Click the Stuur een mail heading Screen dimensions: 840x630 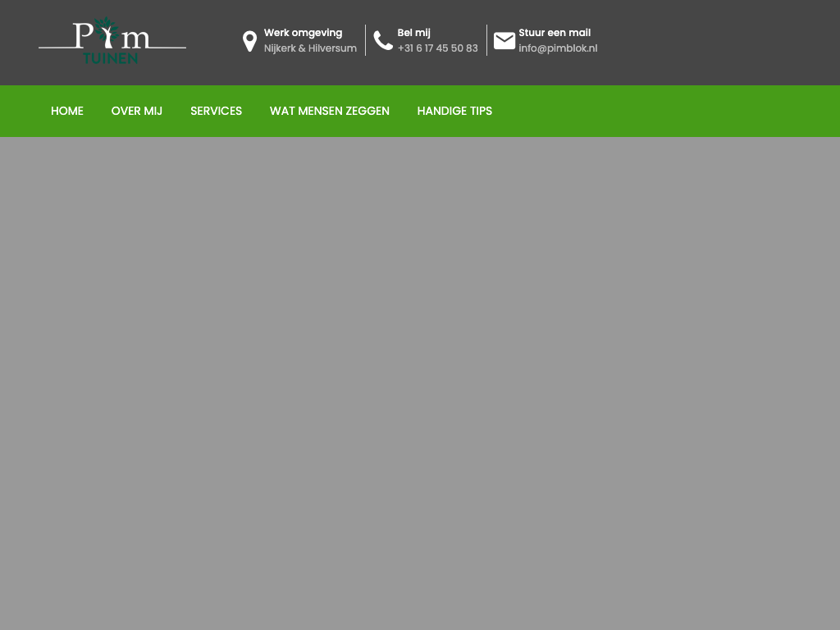(555, 33)
